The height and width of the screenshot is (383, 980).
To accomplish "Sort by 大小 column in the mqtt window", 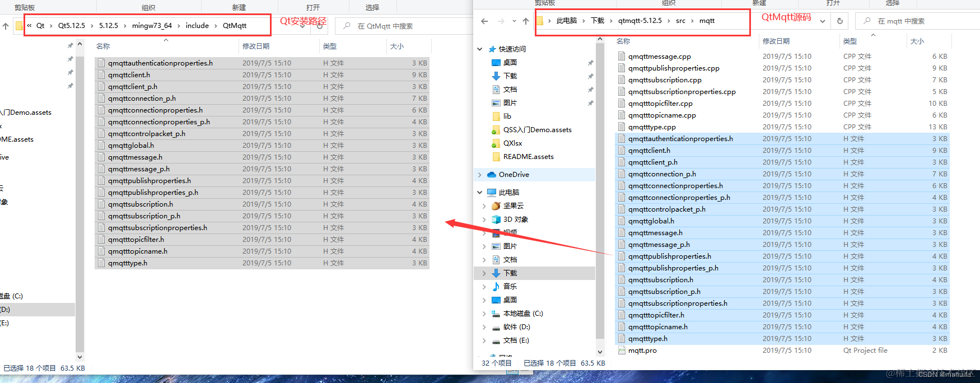I will [x=917, y=41].
